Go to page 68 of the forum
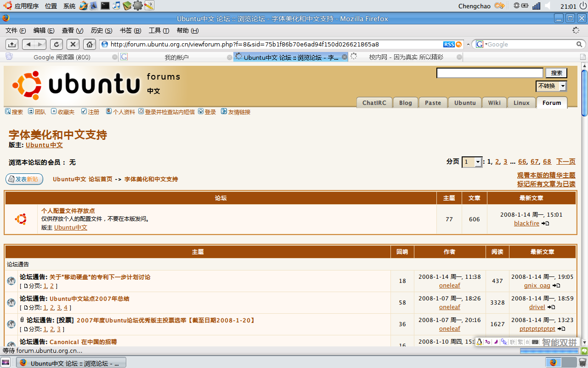This screenshot has height=368, width=588. pos(547,161)
